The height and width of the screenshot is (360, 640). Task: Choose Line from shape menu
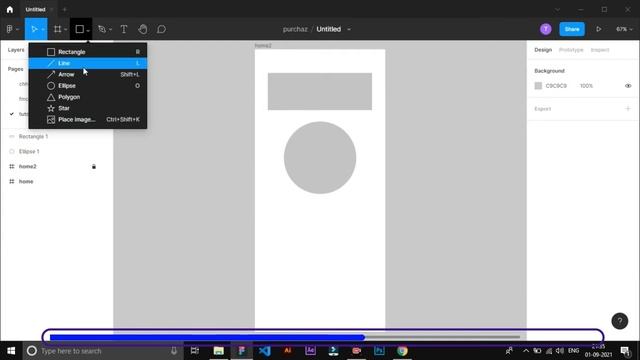coord(88,63)
